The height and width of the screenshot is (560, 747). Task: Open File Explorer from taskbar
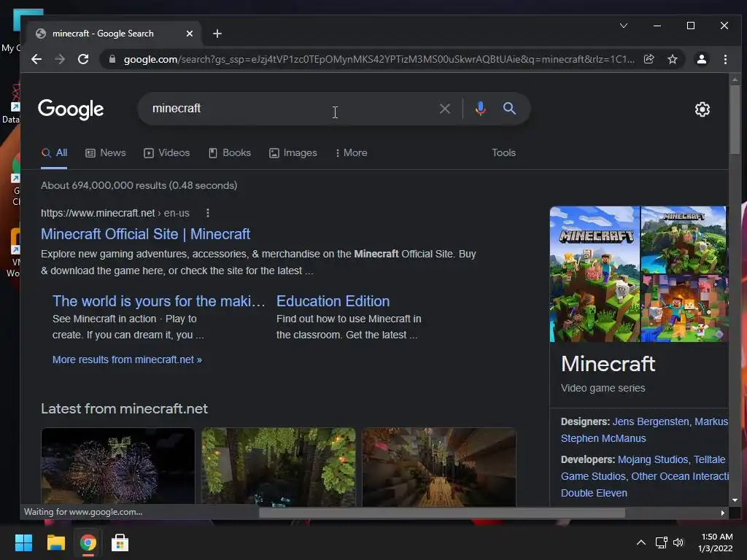click(55, 542)
